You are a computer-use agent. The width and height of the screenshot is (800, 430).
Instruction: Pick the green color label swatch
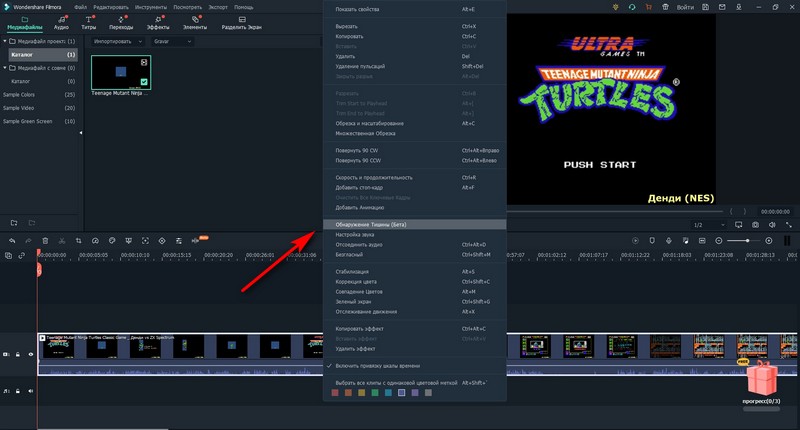375,393
